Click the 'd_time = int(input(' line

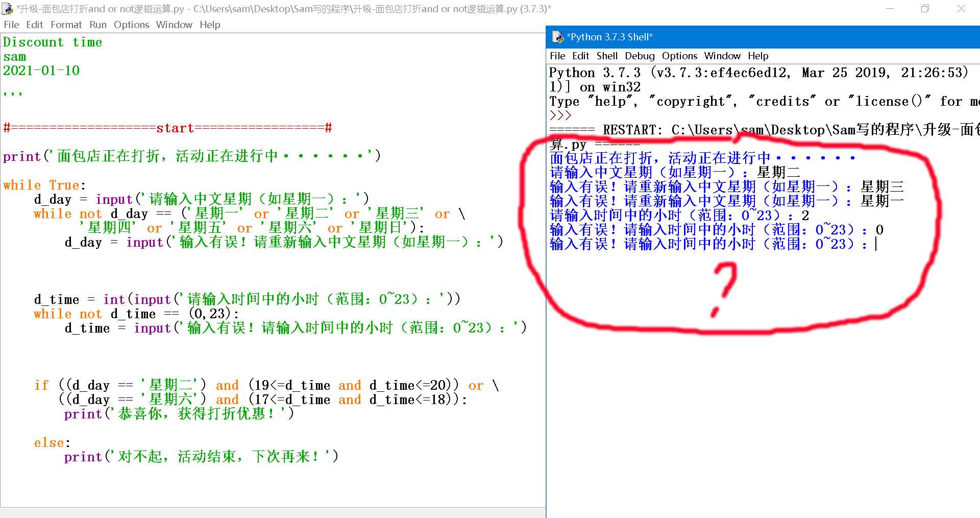coord(247,299)
